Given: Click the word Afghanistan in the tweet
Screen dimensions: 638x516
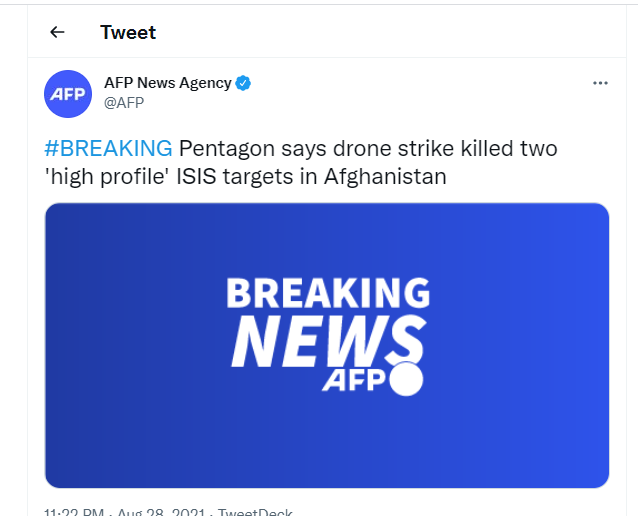Looking at the screenshot, I should pos(385,177).
